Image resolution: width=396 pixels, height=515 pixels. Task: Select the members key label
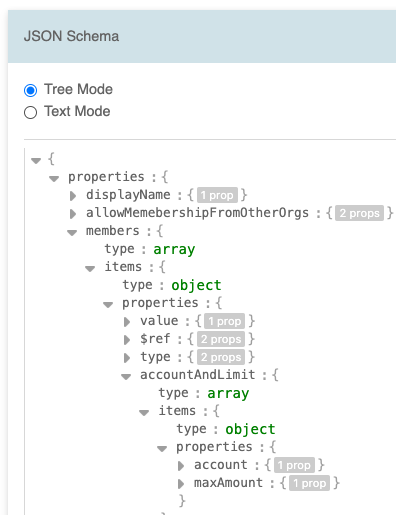pos(113,231)
